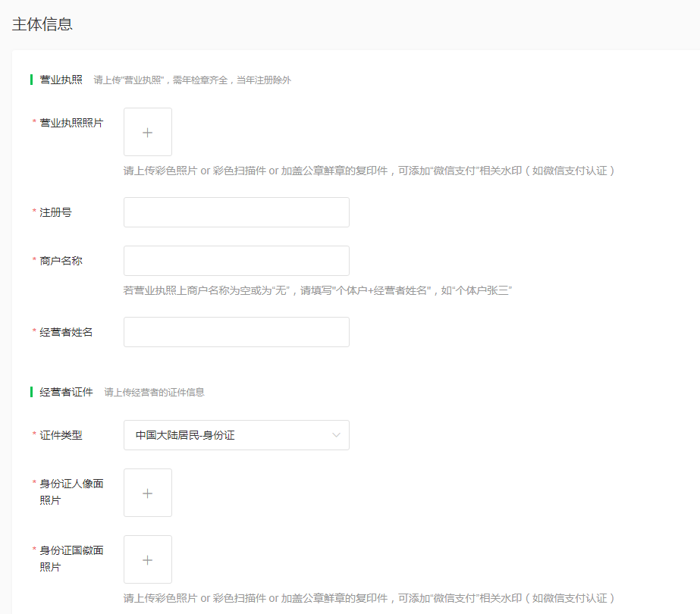The image size is (700, 614).
Task: Click upload hint text below 营业执照照片 box
Action: pyautogui.click(x=369, y=171)
